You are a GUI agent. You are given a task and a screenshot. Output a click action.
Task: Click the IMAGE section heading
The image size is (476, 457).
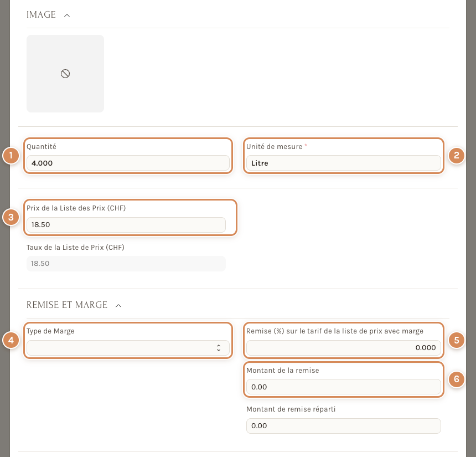(x=41, y=14)
